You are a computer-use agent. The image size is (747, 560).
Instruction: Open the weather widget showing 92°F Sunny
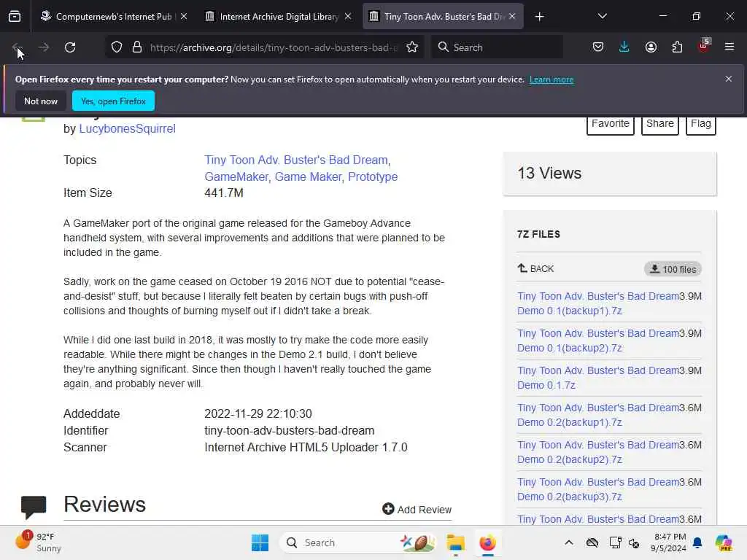click(x=38, y=542)
